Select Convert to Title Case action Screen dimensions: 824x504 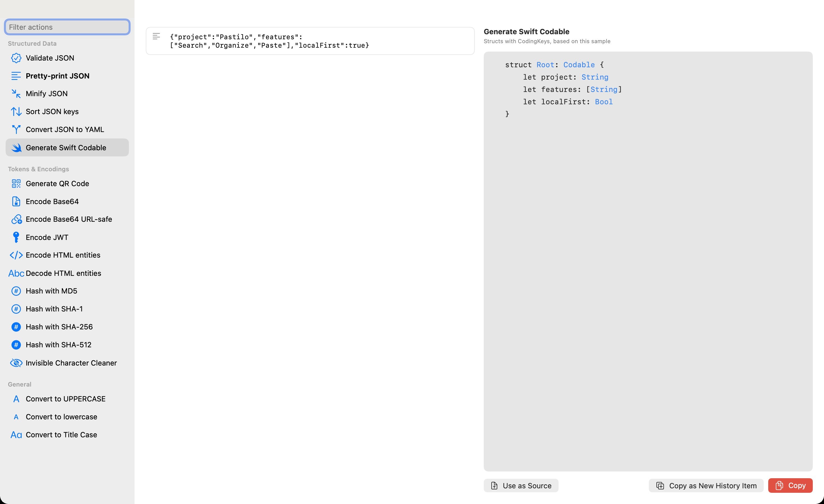67,435
